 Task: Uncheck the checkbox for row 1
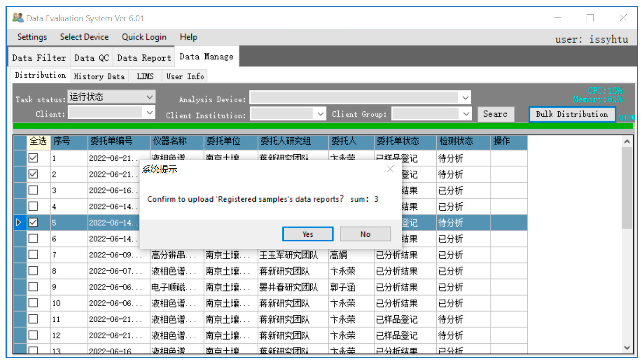(x=33, y=158)
